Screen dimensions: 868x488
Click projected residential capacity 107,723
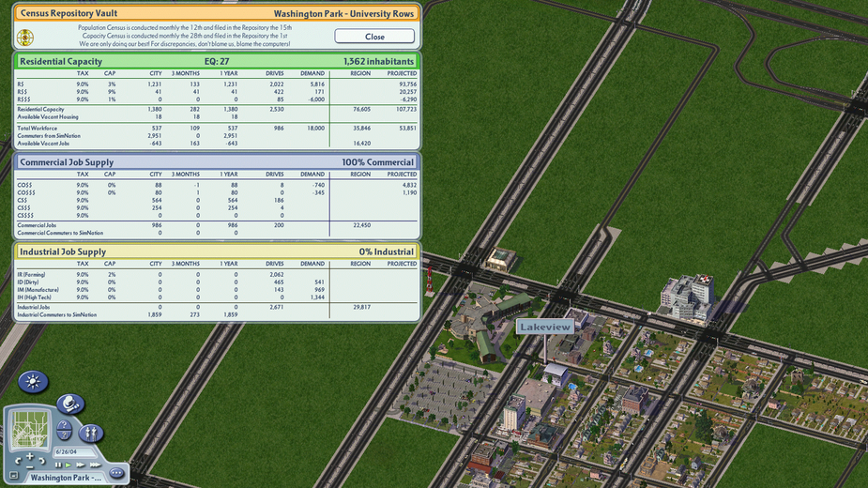point(406,110)
